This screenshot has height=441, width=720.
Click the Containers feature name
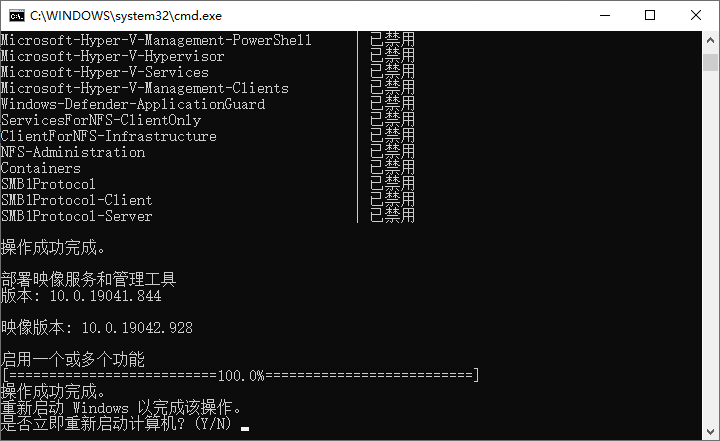pos(40,168)
